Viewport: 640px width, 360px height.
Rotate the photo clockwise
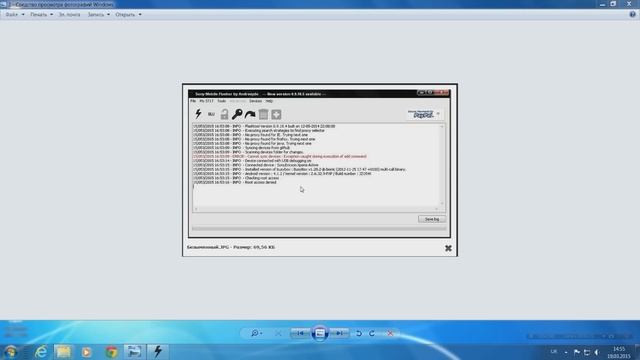[x=372, y=333]
